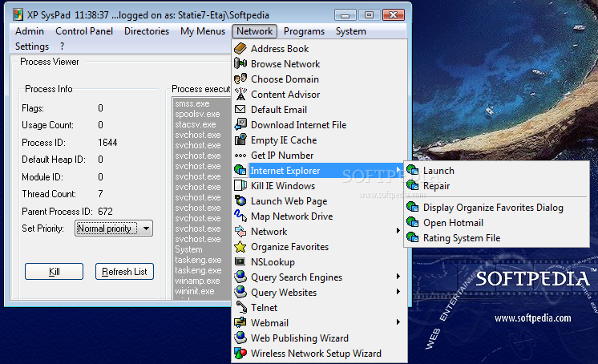Close the open Network menu

(x=254, y=31)
